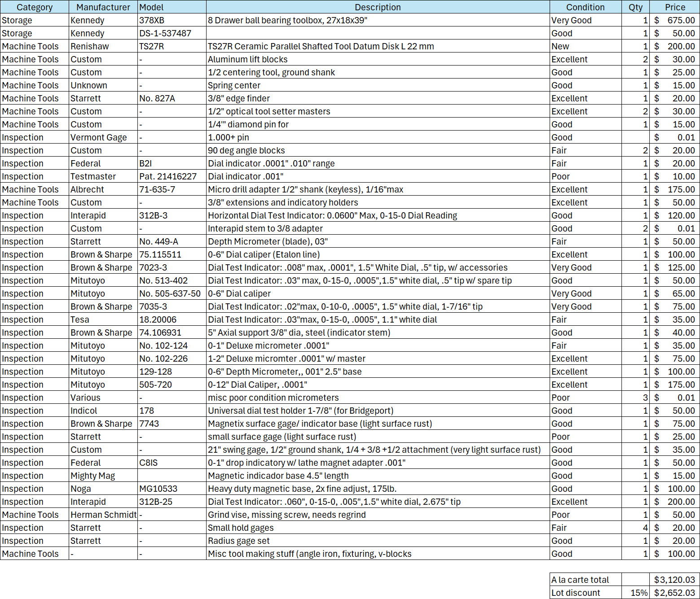700x599 pixels.
Task: Select the 129-128 model cell
Action: point(172,372)
